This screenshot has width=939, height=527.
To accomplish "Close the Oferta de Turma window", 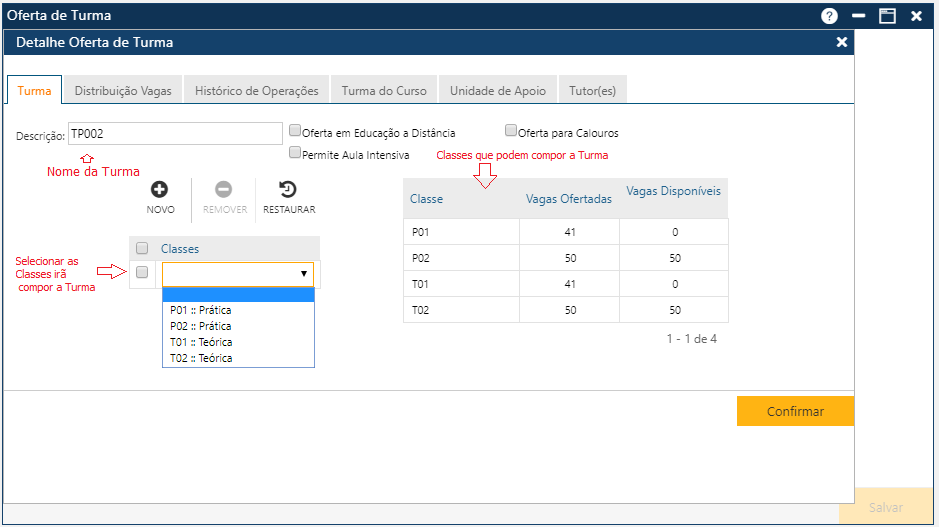I will point(916,16).
